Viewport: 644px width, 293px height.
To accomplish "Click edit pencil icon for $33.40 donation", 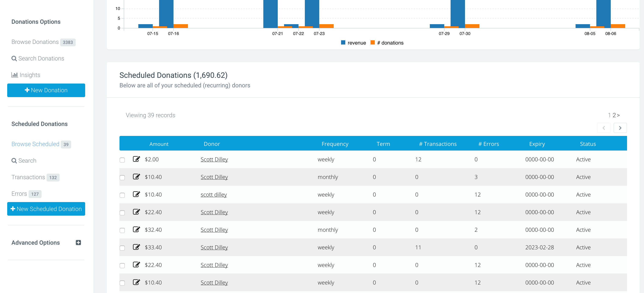I will click(136, 247).
